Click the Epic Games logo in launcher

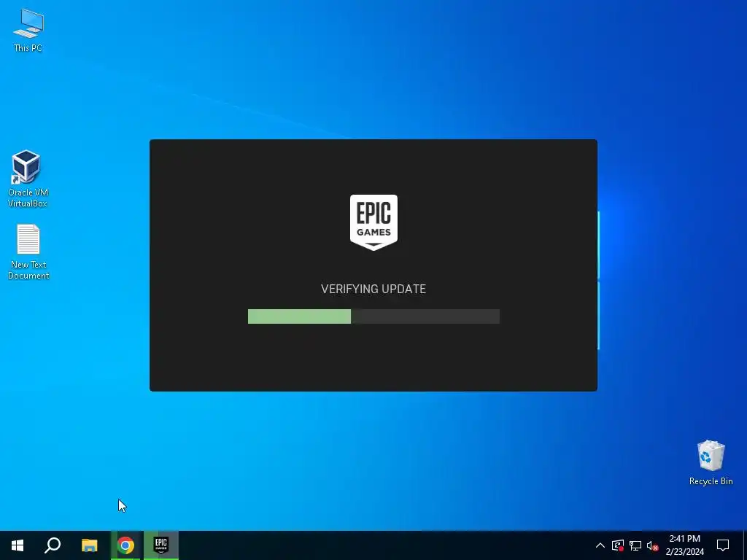[373, 222]
